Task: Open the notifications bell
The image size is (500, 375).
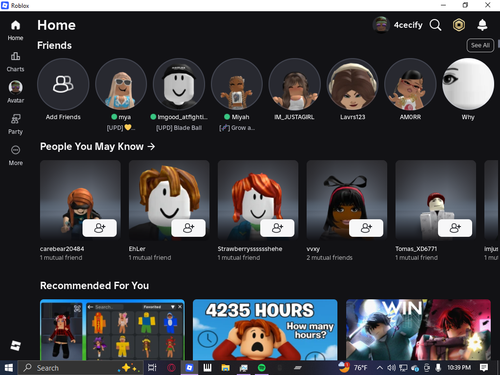Action: (482, 25)
